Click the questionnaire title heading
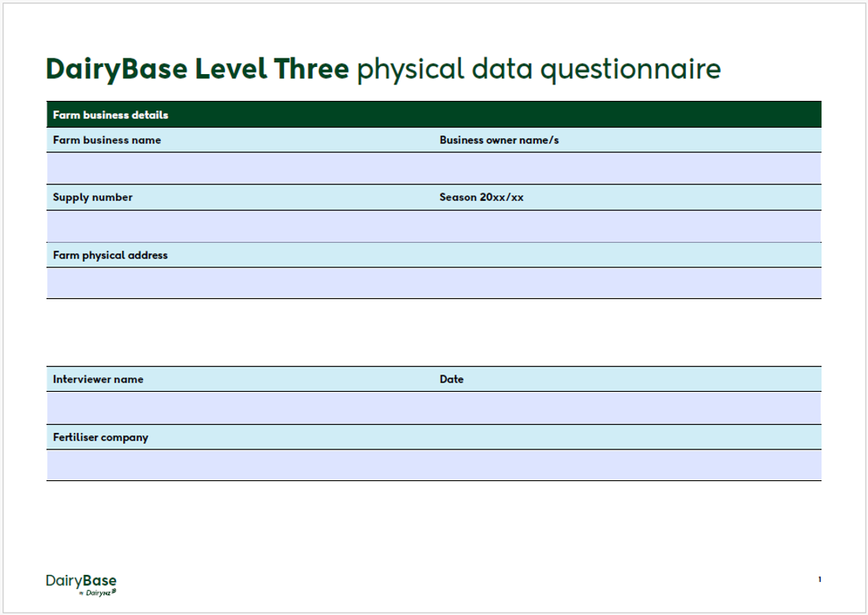The height and width of the screenshot is (615, 868). pyautogui.click(x=383, y=69)
